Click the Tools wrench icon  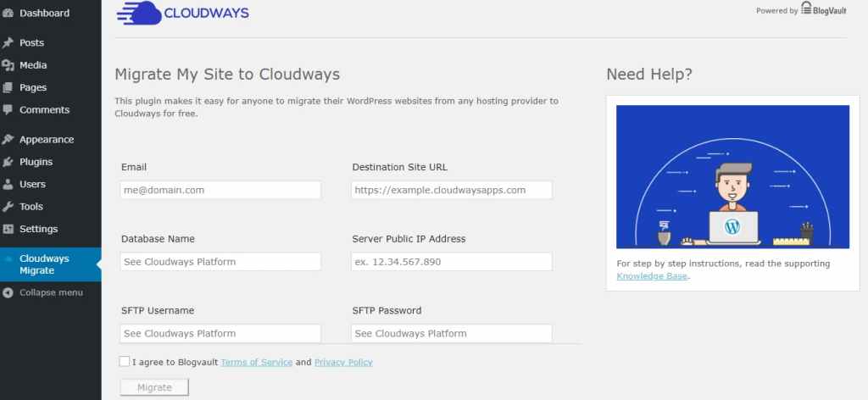click(x=8, y=207)
